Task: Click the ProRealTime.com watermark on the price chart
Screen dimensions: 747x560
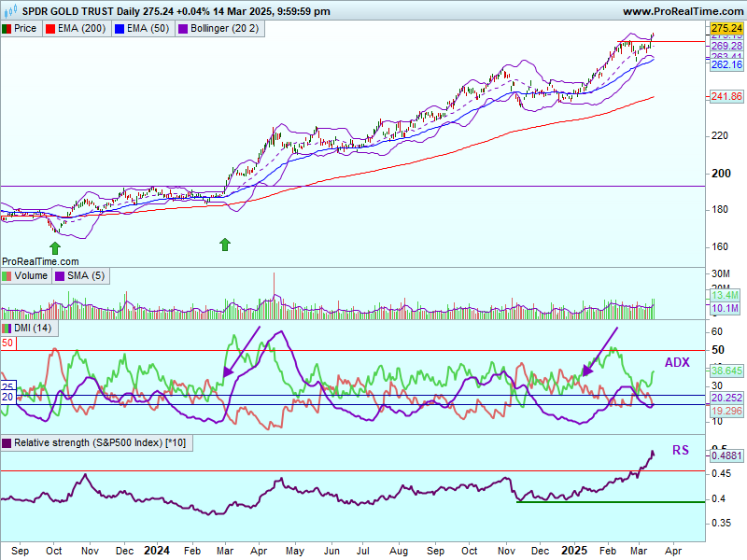Action: pyautogui.click(x=41, y=261)
